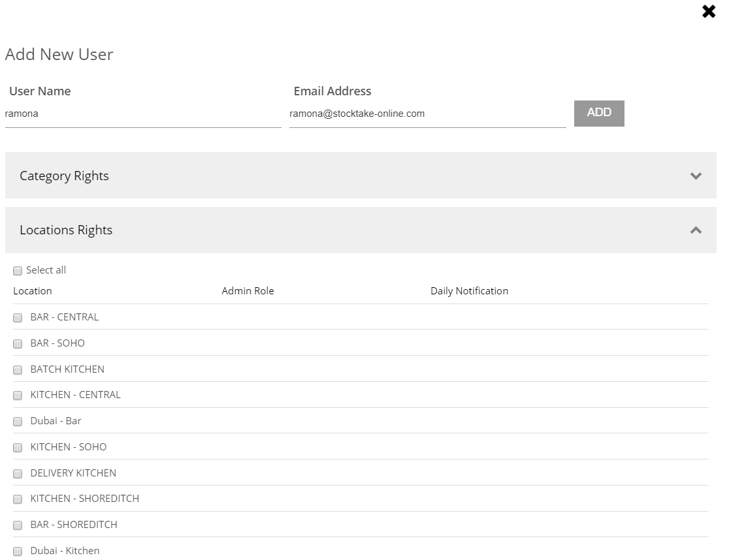The height and width of the screenshot is (560, 729).
Task: Select the BATCH KITCHEN checkbox
Action: 18,370
